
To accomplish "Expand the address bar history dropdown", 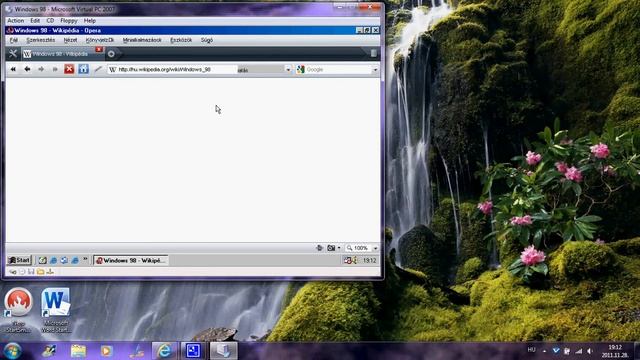I will 288,70.
